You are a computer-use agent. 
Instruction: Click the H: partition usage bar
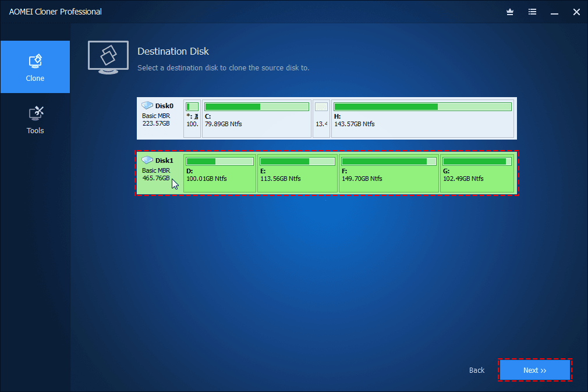click(x=423, y=107)
